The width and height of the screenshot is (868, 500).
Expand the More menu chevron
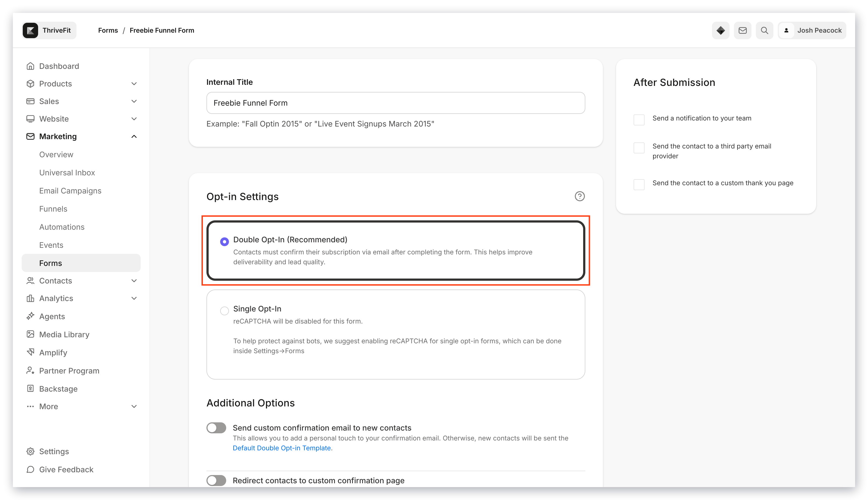134,406
